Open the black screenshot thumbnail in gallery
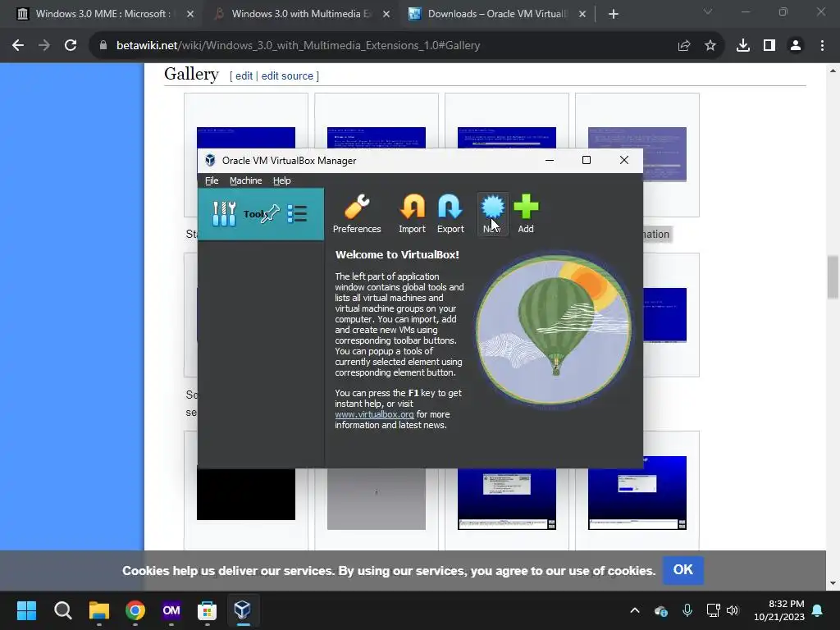Image resolution: width=840 pixels, height=630 pixels. (246, 494)
